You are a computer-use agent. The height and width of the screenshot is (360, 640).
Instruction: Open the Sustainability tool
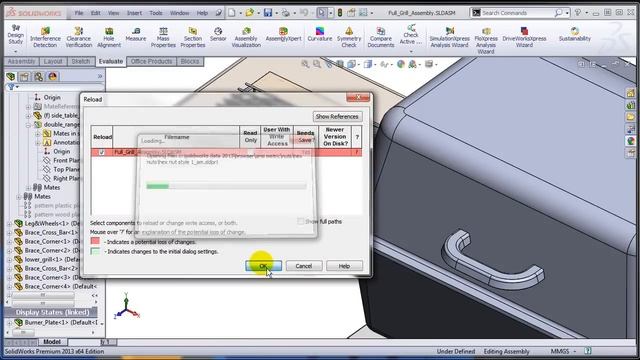pyautogui.click(x=575, y=34)
